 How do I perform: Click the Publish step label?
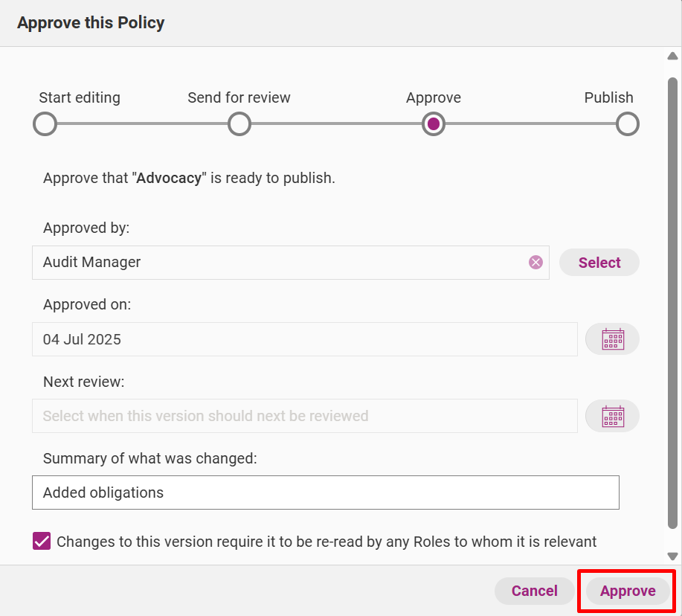(608, 97)
